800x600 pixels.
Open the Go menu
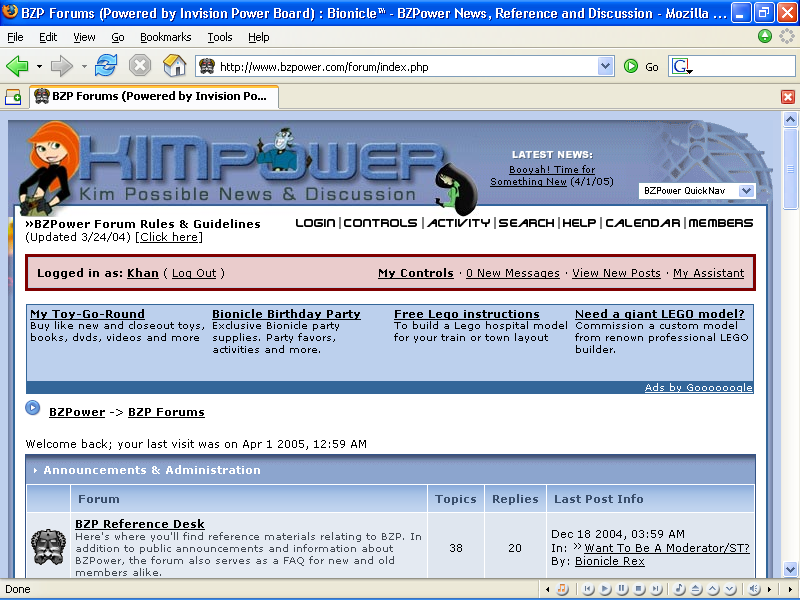[118, 37]
